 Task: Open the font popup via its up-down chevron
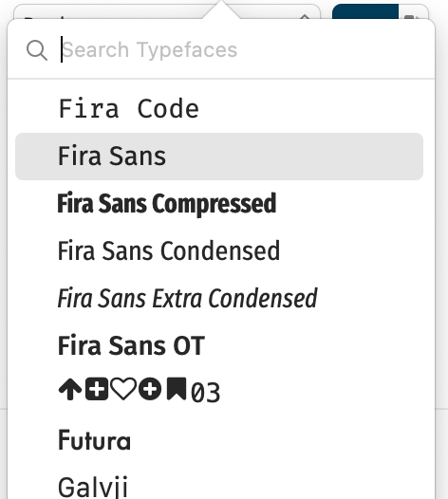pos(305,16)
